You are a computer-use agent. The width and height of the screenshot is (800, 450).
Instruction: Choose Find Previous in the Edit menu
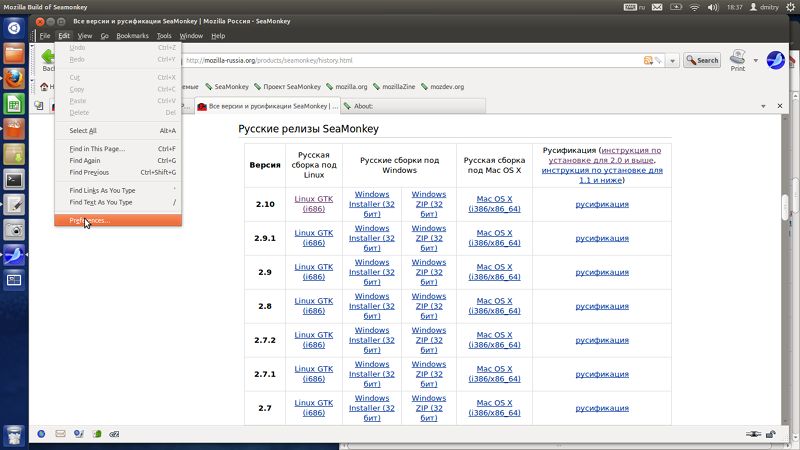[x=118, y=172]
